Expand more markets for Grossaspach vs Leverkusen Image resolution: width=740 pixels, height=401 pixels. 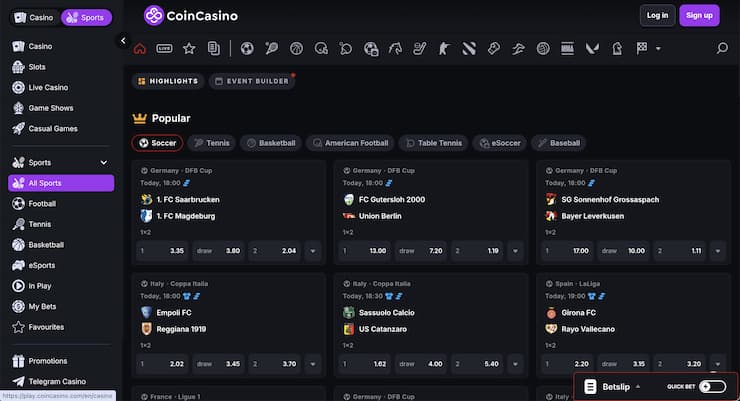coord(717,251)
